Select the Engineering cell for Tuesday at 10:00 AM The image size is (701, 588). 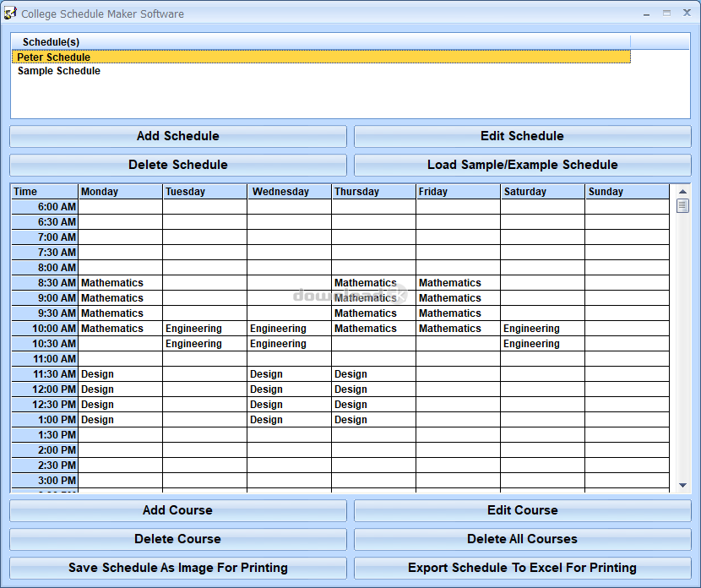click(x=204, y=328)
